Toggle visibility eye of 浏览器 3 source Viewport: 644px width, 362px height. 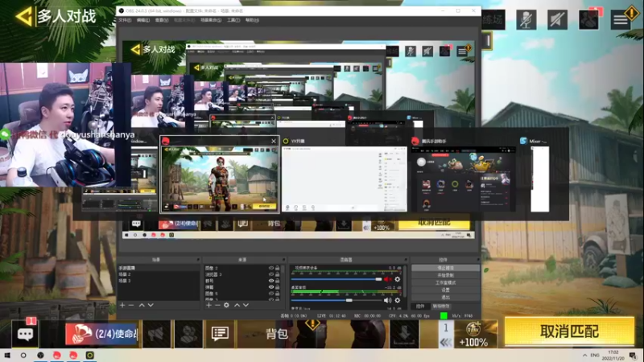pyautogui.click(x=271, y=274)
